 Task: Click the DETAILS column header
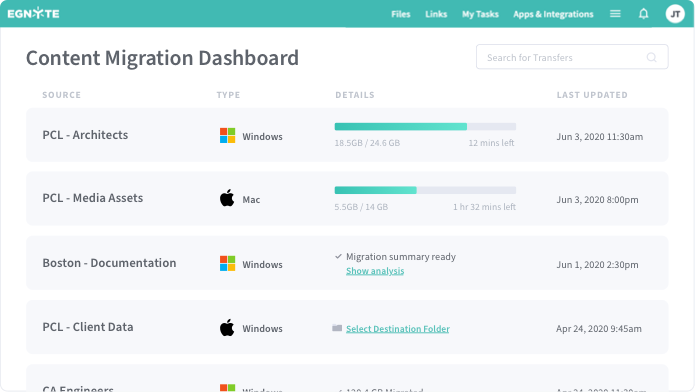click(355, 95)
